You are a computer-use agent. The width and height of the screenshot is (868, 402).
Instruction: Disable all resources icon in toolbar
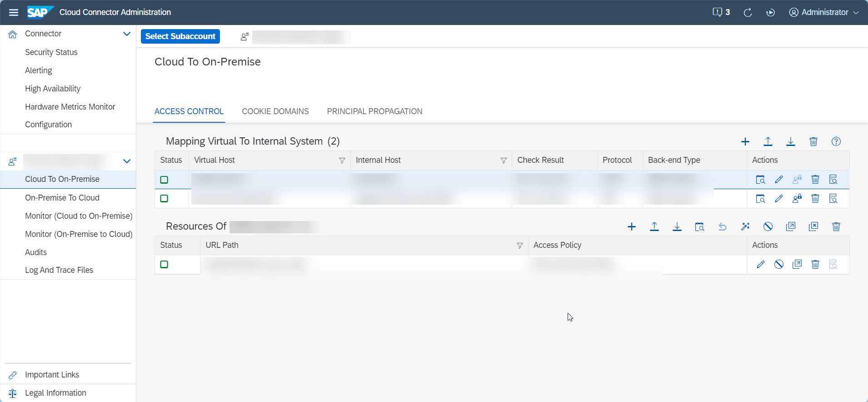point(768,226)
